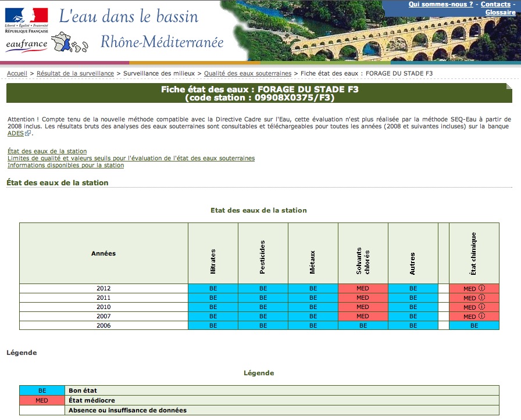521x420 pixels.
Task: Open the Qualité des eaux souterraines breadcrumb
Action: click(x=248, y=73)
